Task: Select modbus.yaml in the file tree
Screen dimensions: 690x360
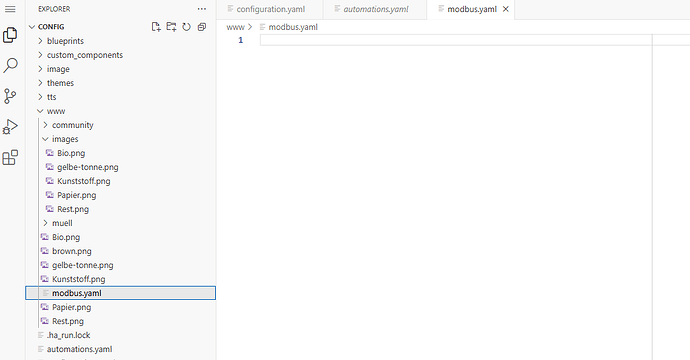Action: pyautogui.click(x=120, y=293)
